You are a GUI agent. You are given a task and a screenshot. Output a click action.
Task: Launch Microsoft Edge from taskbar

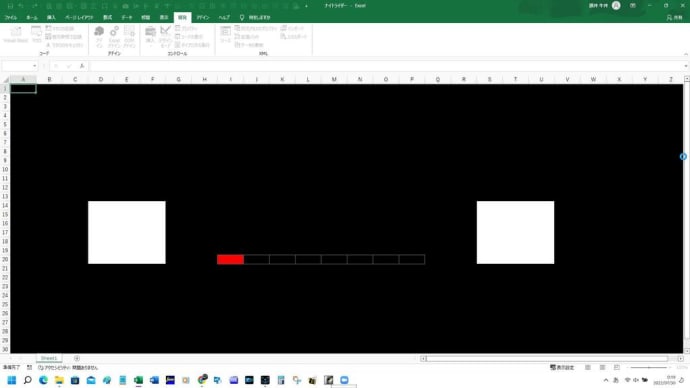[43, 380]
